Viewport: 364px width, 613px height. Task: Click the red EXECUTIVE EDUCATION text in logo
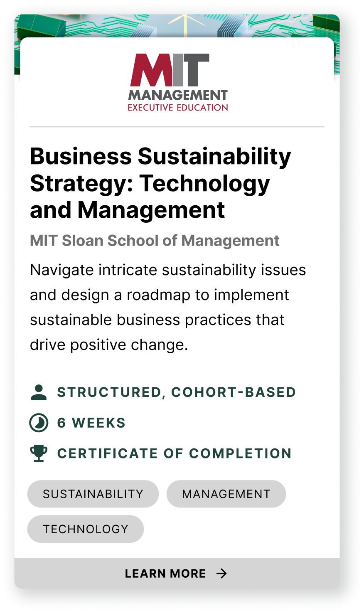[x=178, y=108]
